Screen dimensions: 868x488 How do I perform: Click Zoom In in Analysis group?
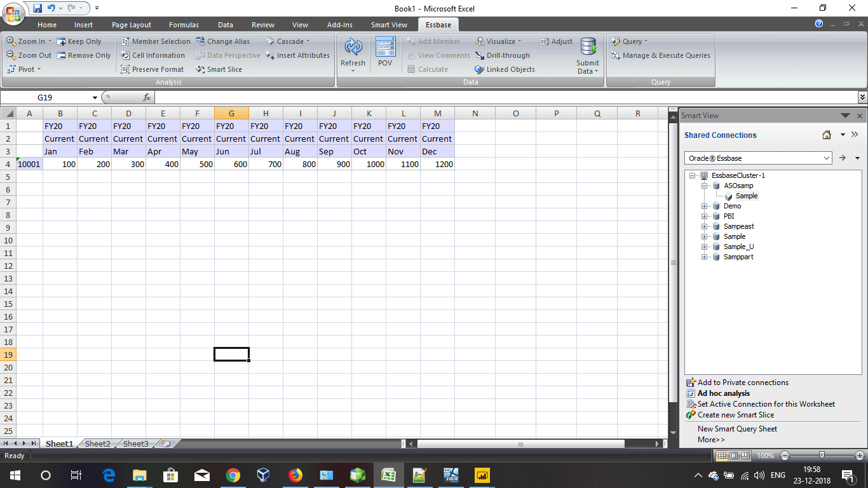coord(29,41)
